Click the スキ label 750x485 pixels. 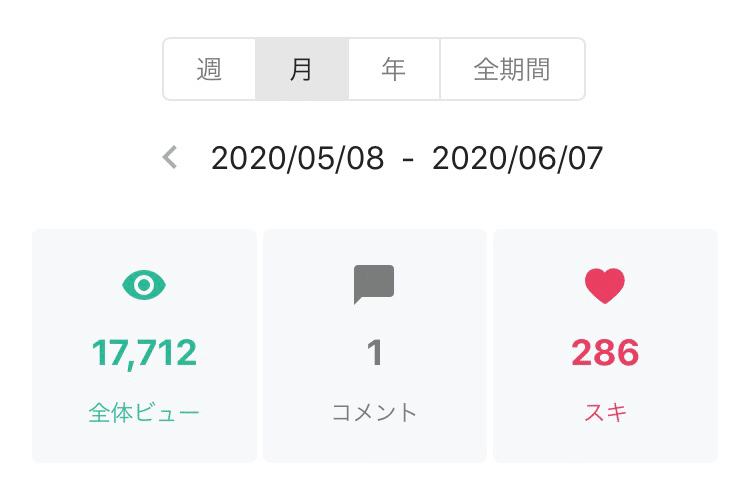pyautogui.click(x=605, y=412)
